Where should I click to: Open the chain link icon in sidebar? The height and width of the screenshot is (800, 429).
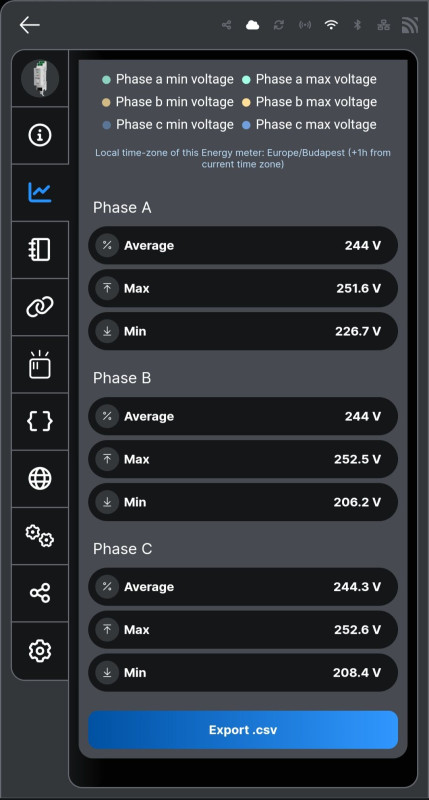click(x=40, y=307)
